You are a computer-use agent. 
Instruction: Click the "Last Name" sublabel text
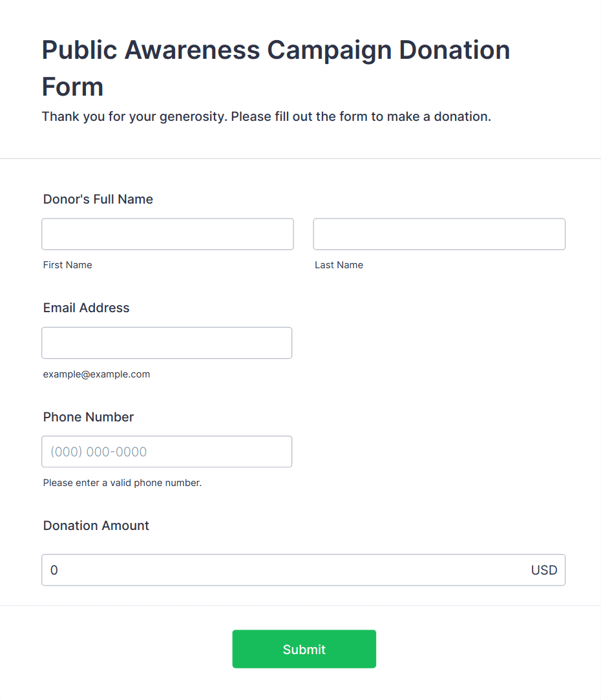[339, 265]
